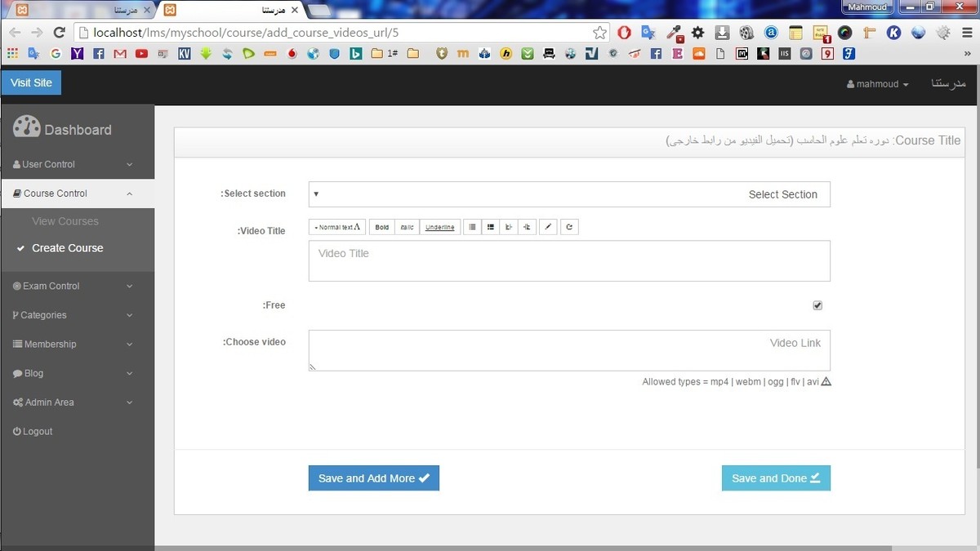
Task: Click the unordered list icon in editor toolbar
Action: click(472, 227)
